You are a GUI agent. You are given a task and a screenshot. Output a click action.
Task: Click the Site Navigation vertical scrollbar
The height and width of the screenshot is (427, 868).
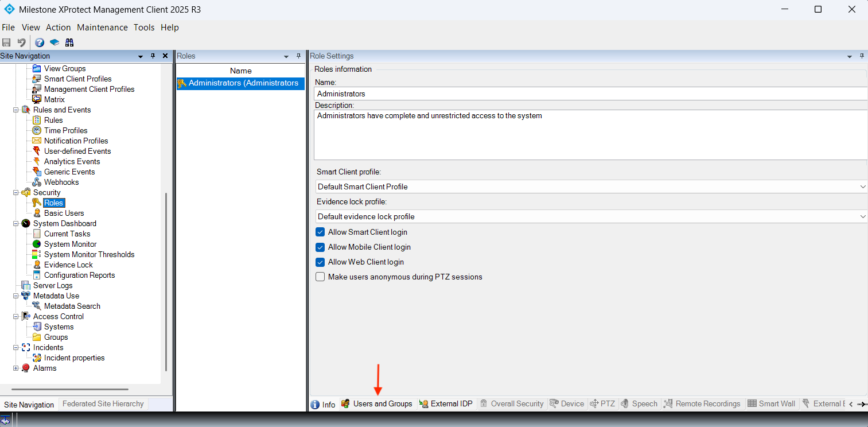coord(166,281)
